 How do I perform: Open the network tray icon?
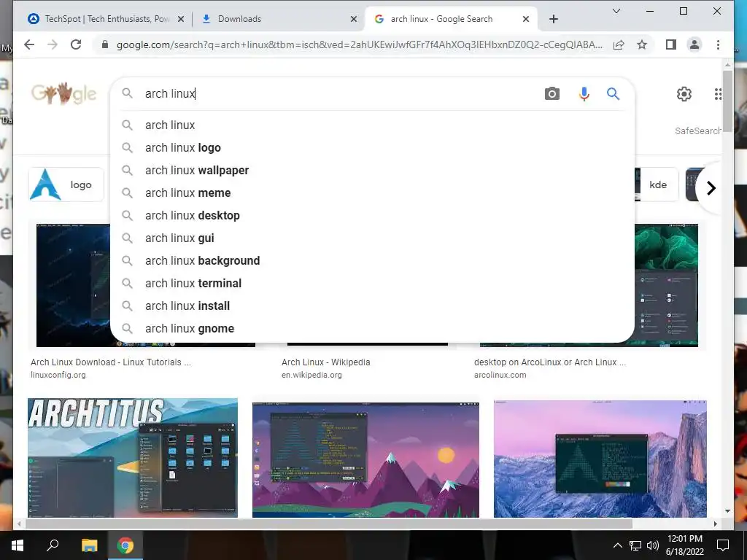point(635,545)
